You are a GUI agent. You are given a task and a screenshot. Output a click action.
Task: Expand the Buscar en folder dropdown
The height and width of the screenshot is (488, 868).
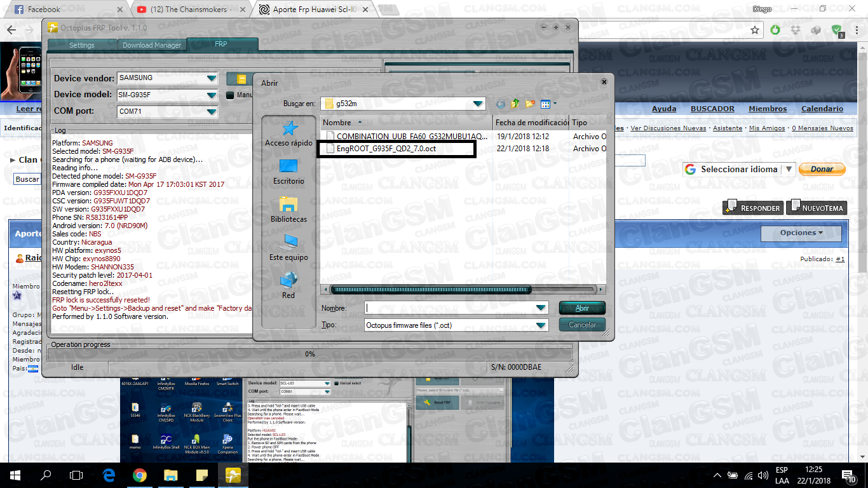pos(478,104)
